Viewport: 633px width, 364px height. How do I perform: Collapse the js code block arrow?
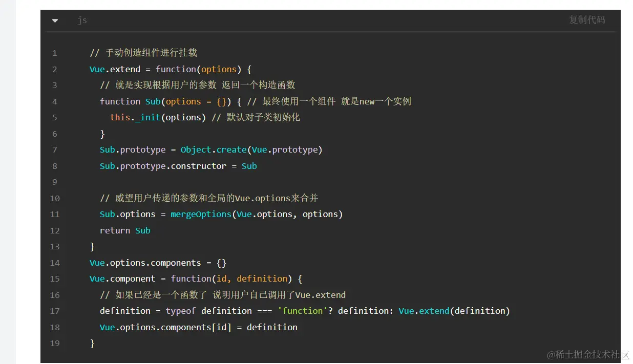tap(55, 20)
